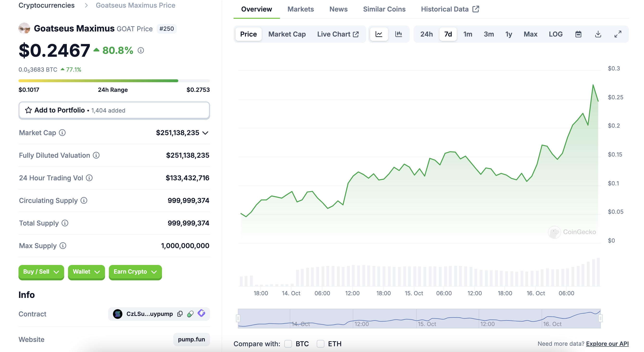Select the 1y time range
644x352 pixels.
(x=509, y=34)
